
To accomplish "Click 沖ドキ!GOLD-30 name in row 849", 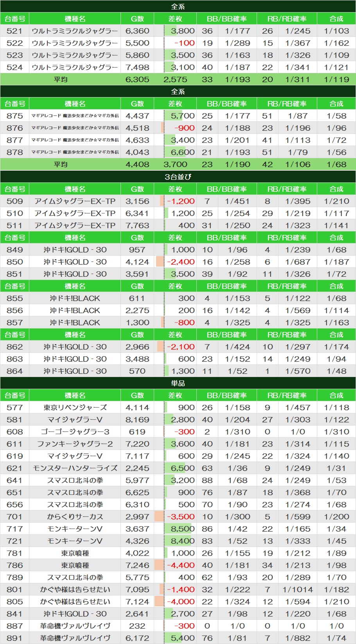I will point(75,250).
